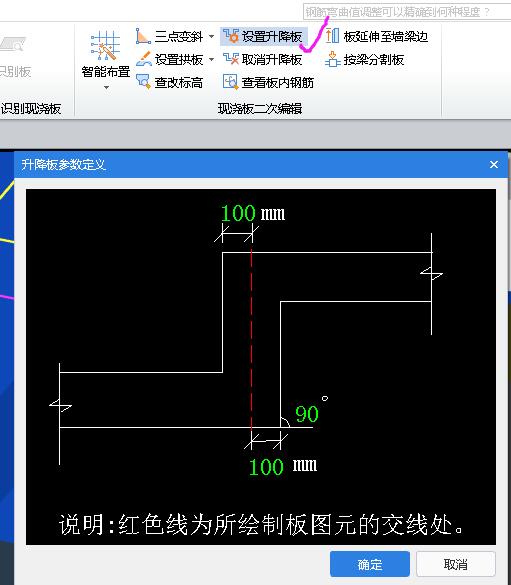Click the 板延伸至墙梁边 tool
The image size is (511, 585).
(x=376, y=37)
